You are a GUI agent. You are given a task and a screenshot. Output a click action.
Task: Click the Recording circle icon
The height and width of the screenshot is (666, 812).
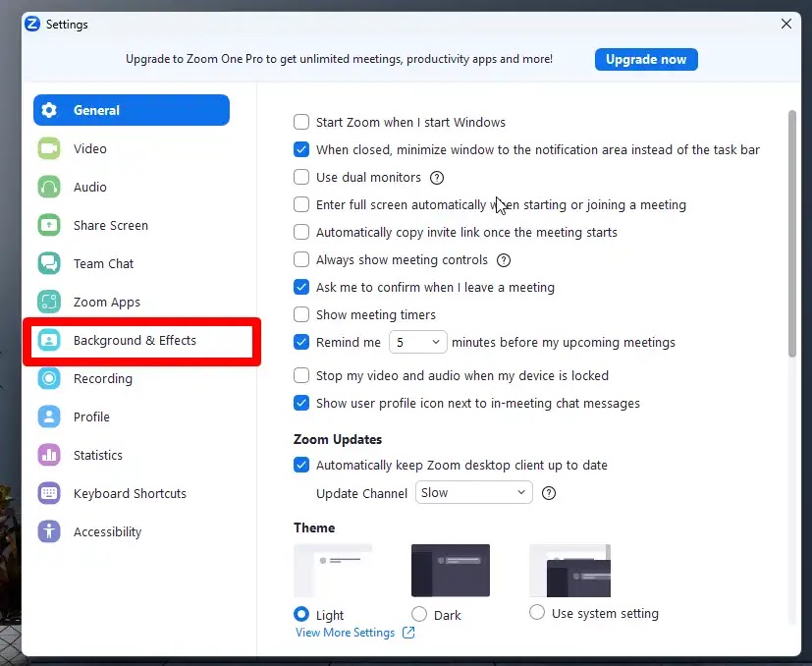[x=49, y=379]
